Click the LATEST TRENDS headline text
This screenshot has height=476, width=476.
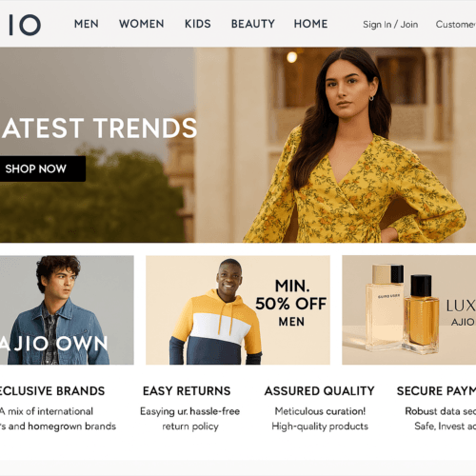99,129
